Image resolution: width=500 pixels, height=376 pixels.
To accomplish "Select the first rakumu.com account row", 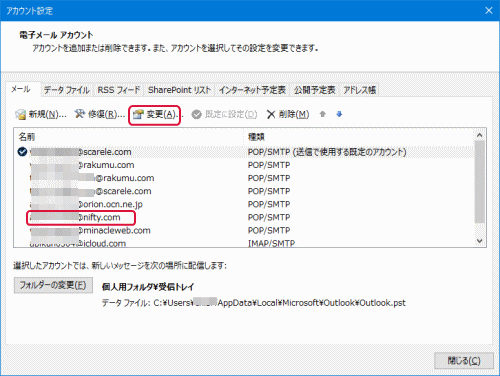I will click(243, 165).
